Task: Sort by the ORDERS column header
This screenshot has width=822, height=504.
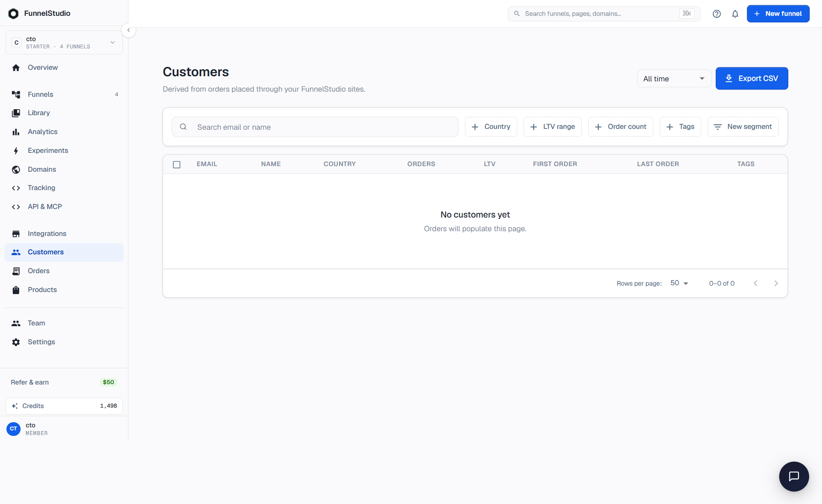Action: [421, 164]
